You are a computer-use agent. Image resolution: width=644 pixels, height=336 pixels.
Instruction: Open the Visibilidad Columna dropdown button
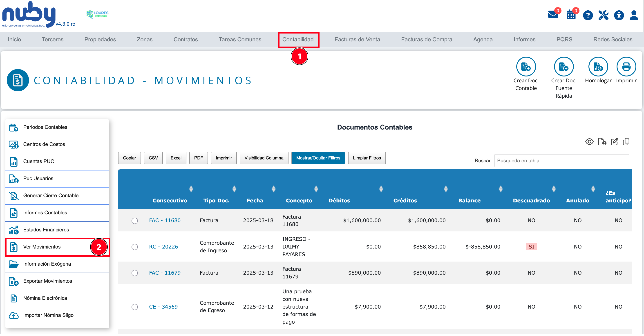pyautogui.click(x=264, y=158)
